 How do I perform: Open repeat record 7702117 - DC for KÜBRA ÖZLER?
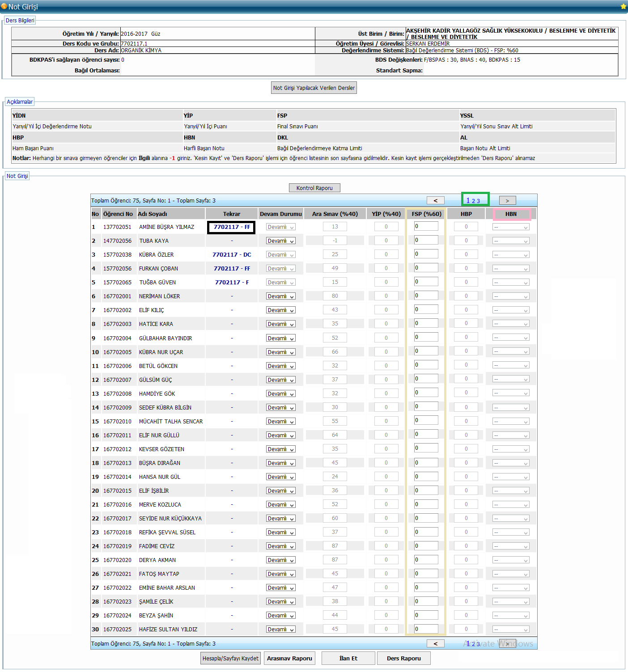pos(232,255)
